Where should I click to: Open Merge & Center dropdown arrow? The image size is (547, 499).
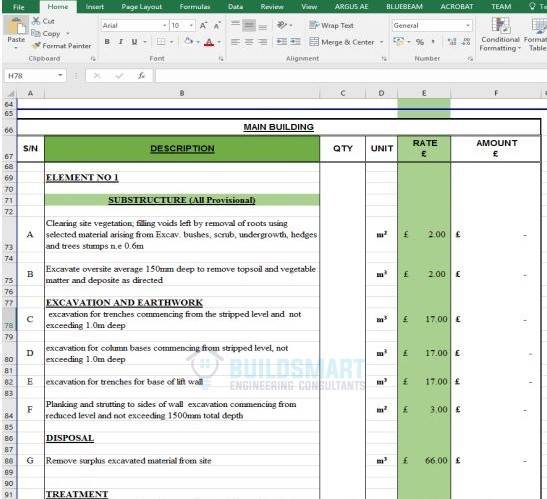[x=382, y=42]
